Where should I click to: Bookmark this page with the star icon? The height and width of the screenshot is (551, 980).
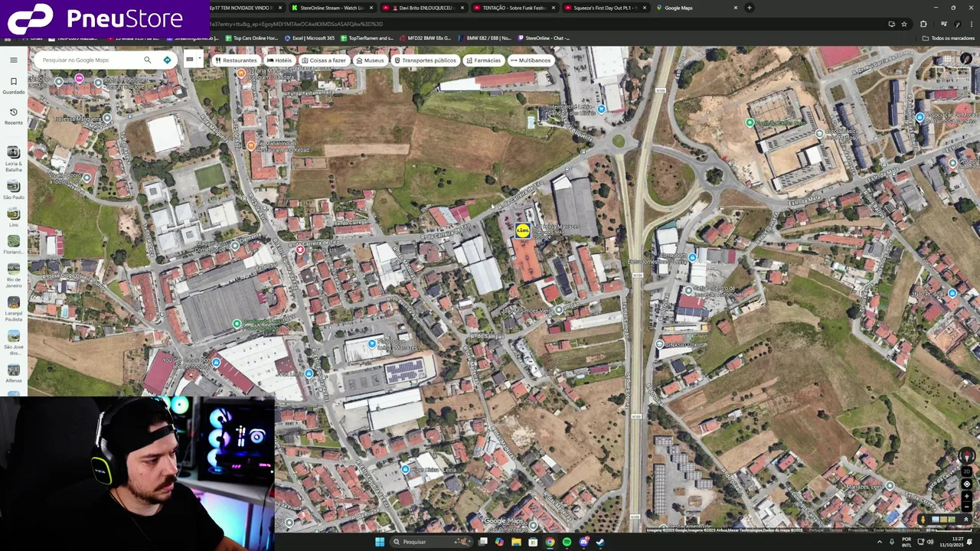tap(903, 24)
